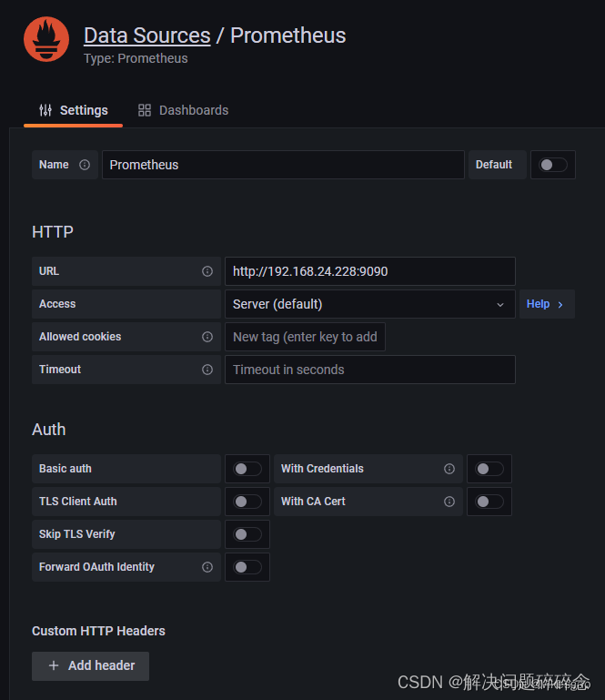The height and width of the screenshot is (700, 605).
Task: Click the Prometheus page title text
Action: tap(287, 36)
